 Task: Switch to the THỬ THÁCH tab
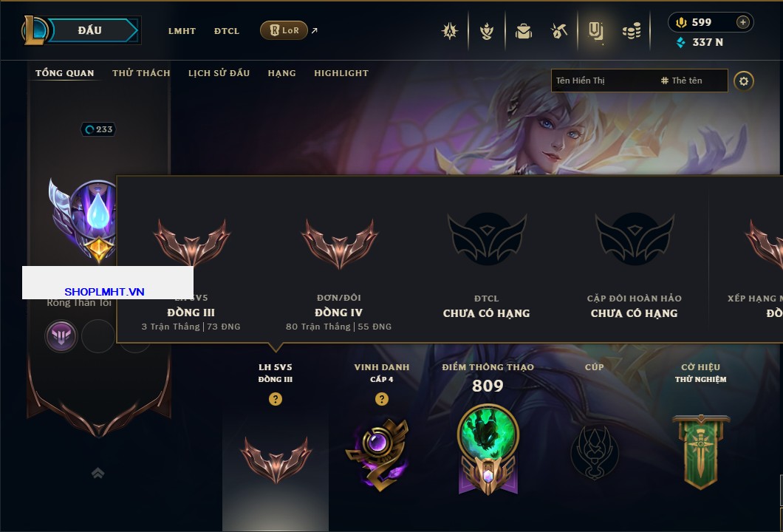pos(141,73)
